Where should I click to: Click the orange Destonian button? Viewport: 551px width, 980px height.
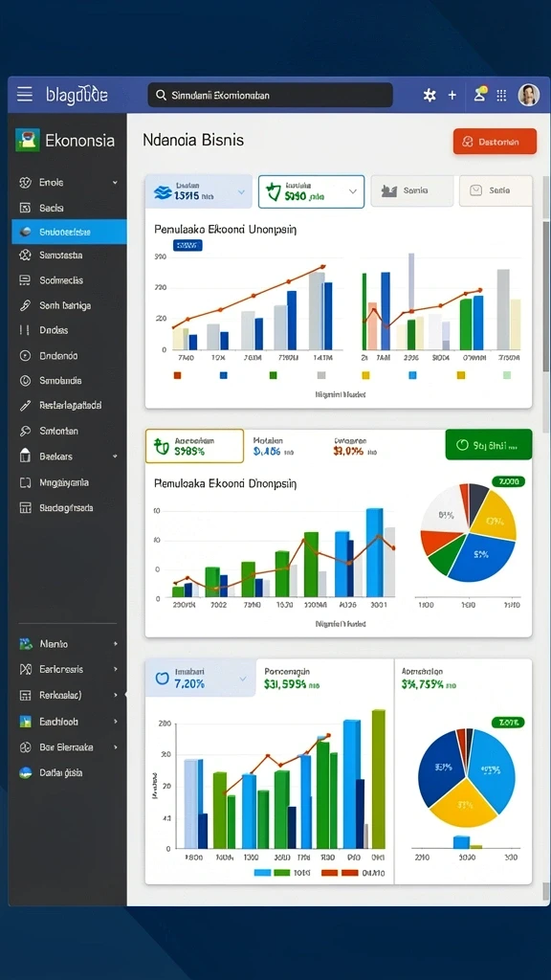point(495,142)
